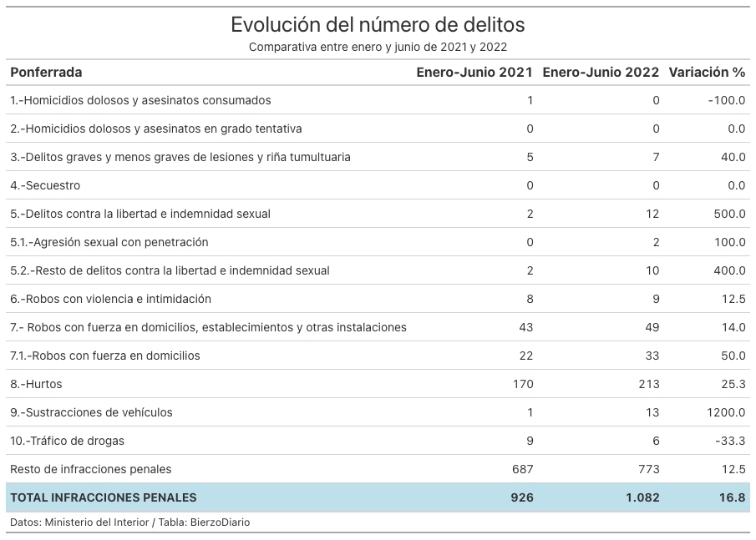
Task: Click the subtitle 'Comparativa entre enero y junio de 2021 y 2022'
Action: 378,48
